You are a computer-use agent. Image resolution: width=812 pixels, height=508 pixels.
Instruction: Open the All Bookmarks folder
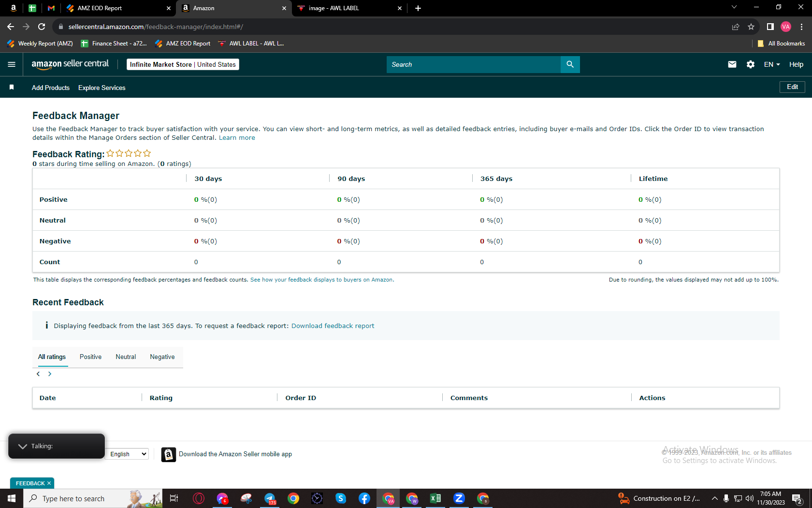tap(781, 44)
